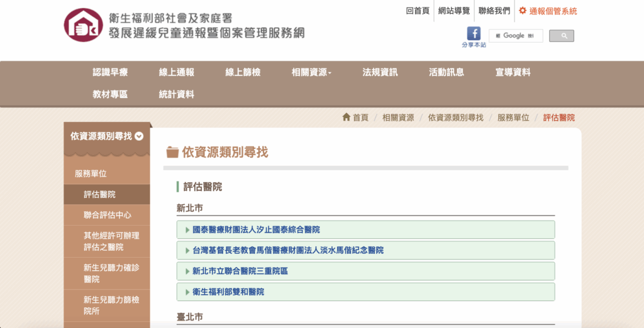Click the Google search input field
This screenshot has width=644, height=328.
point(516,36)
